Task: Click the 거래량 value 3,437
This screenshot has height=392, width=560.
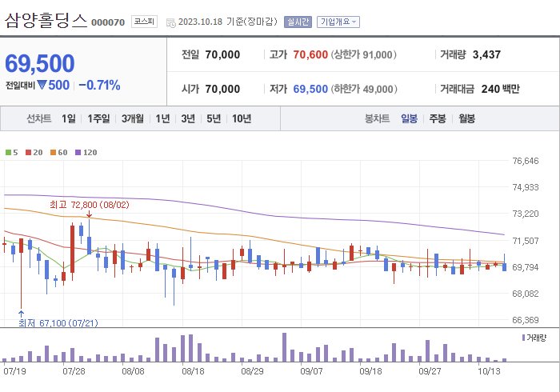Action: [486, 54]
